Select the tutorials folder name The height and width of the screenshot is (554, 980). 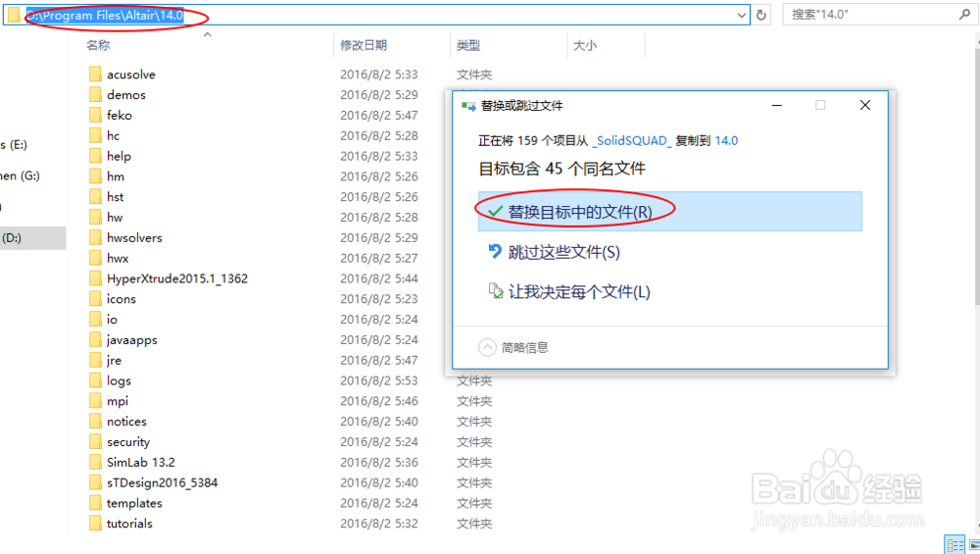tap(129, 524)
